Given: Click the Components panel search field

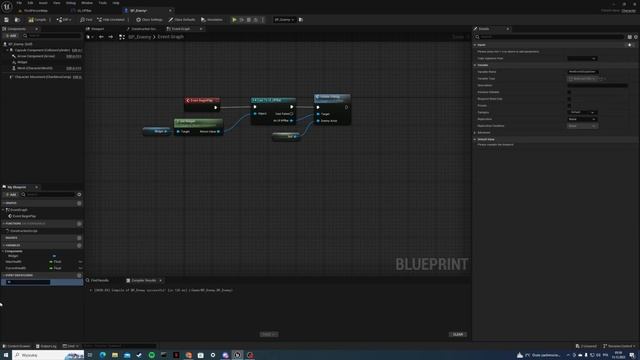Looking at the screenshot, I should point(52,36).
